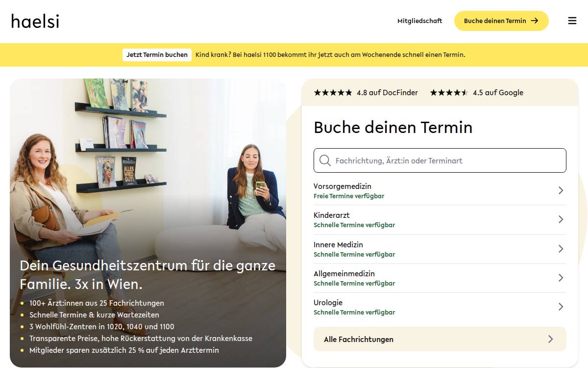Click the Alle Fachrichtungen button
This screenshot has height=368, width=588.
440,339
